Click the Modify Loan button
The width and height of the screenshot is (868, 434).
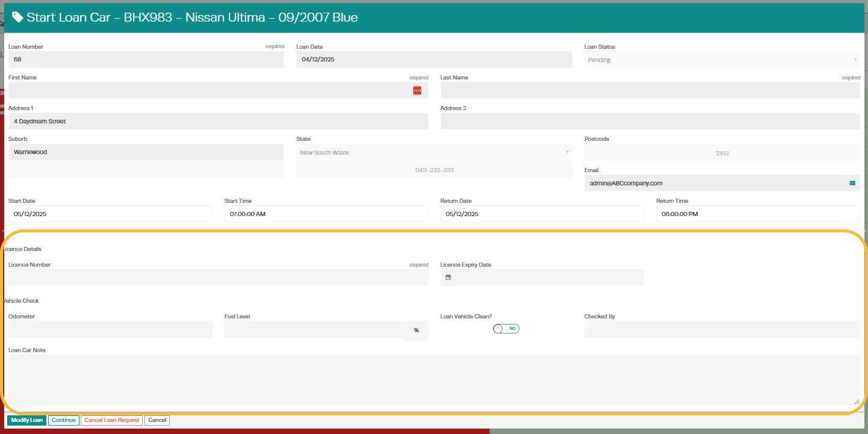point(26,420)
